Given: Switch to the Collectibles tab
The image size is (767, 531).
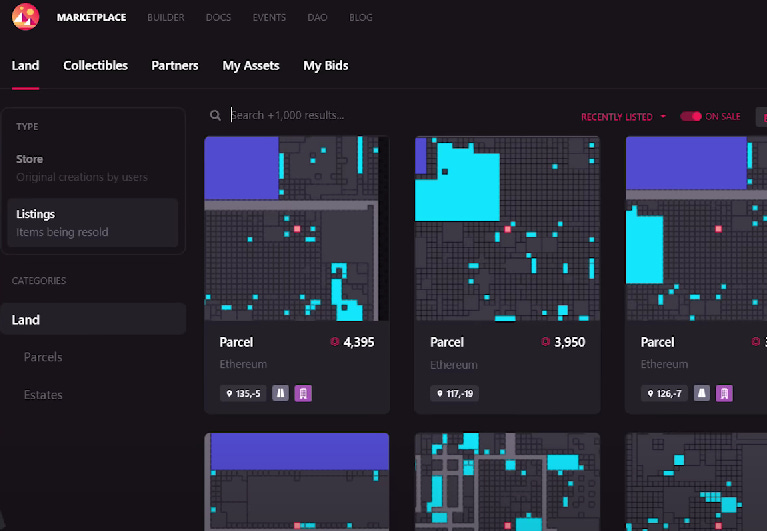Looking at the screenshot, I should [95, 66].
